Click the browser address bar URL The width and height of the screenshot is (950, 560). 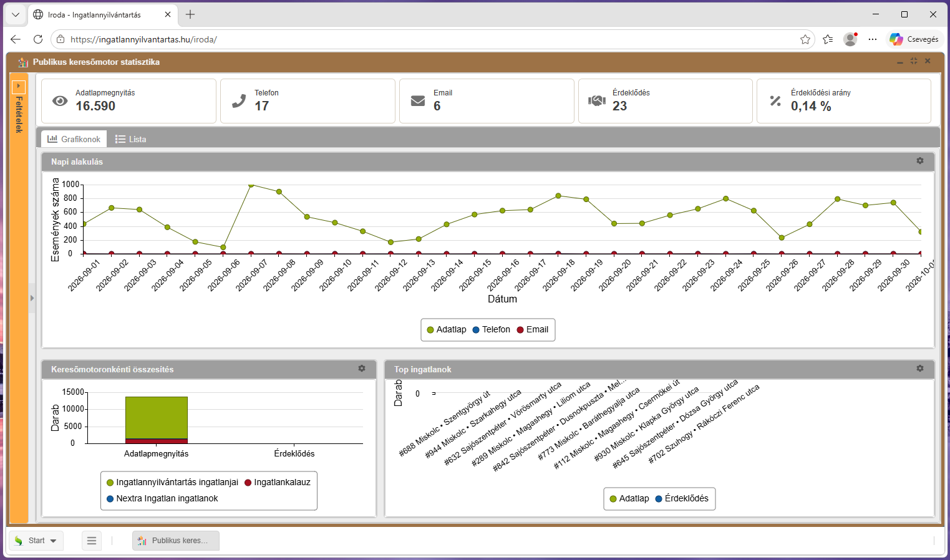[143, 39]
